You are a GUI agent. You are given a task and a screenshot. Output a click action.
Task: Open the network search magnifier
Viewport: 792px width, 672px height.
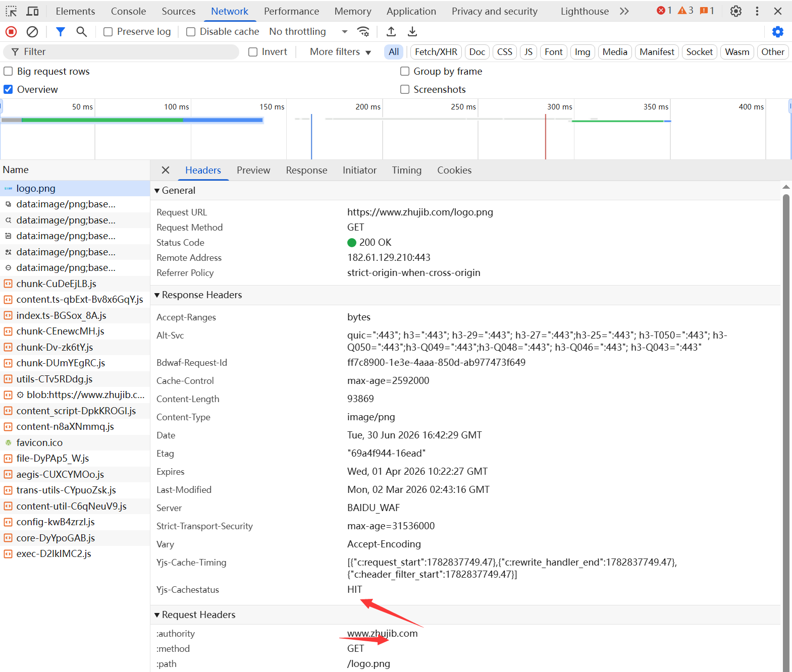tap(81, 32)
